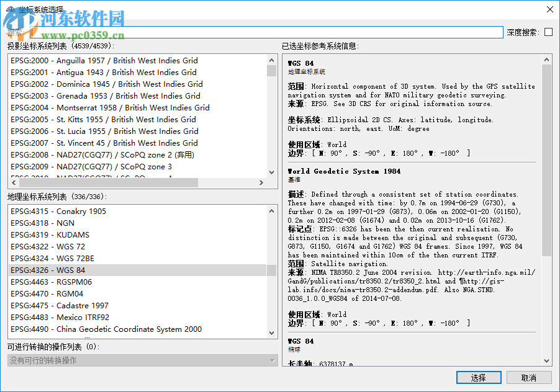The height and width of the screenshot is (392, 560).
Task: Click geographic list vertical scrollbar thumb
Action: click(271, 270)
